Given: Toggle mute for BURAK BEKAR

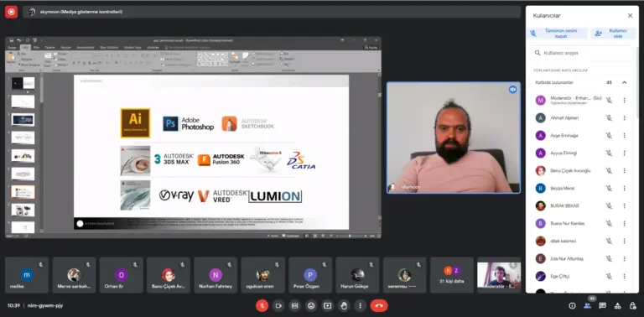Looking at the screenshot, I should [x=609, y=205].
